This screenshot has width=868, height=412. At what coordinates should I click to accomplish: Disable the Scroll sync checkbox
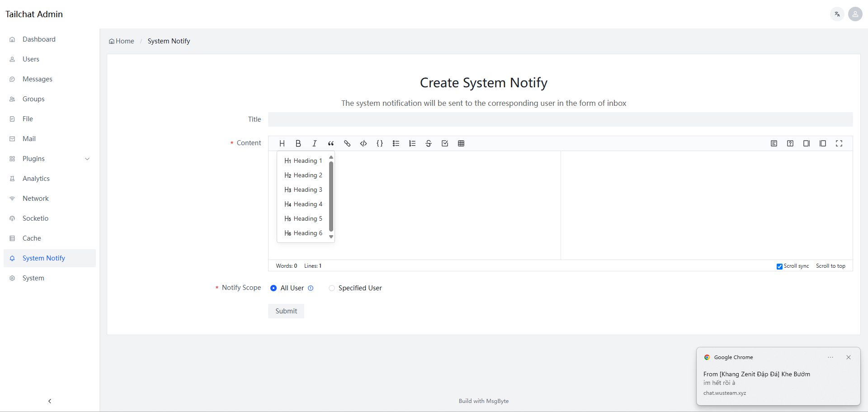[779, 266]
